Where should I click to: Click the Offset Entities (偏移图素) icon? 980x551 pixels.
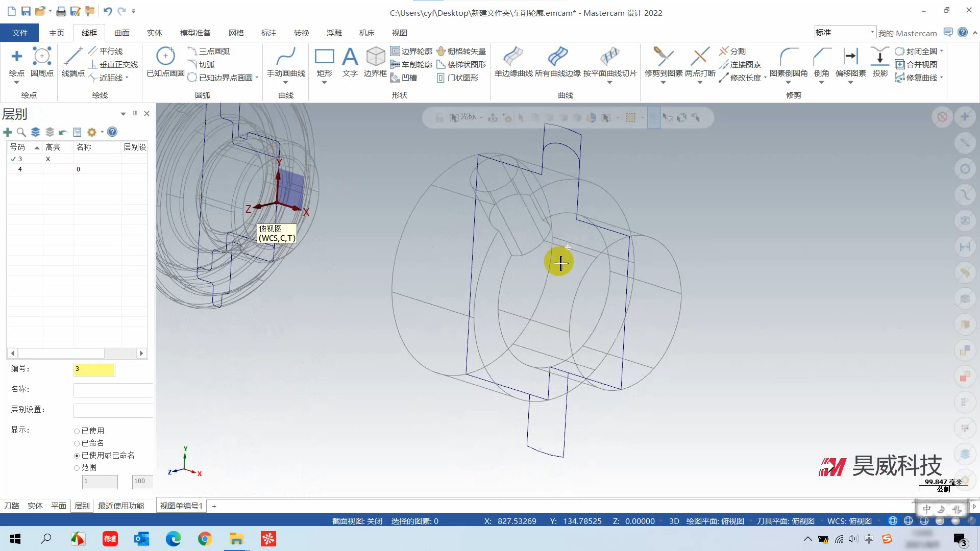pos(850,57)
